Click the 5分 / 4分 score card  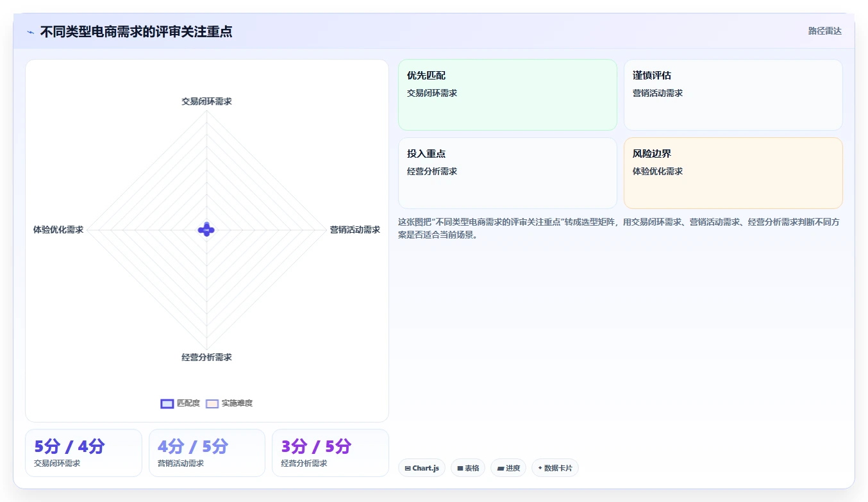(x=83, y=453)
